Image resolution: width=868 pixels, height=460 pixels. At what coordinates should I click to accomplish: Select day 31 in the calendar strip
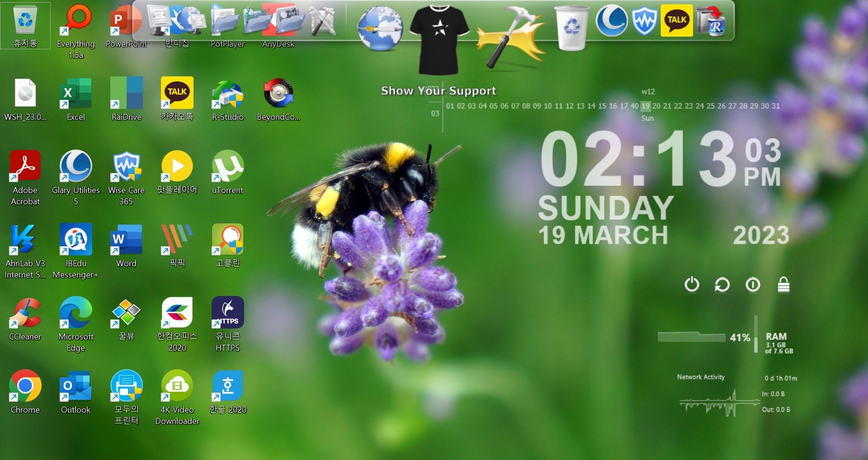pos(776,106)
